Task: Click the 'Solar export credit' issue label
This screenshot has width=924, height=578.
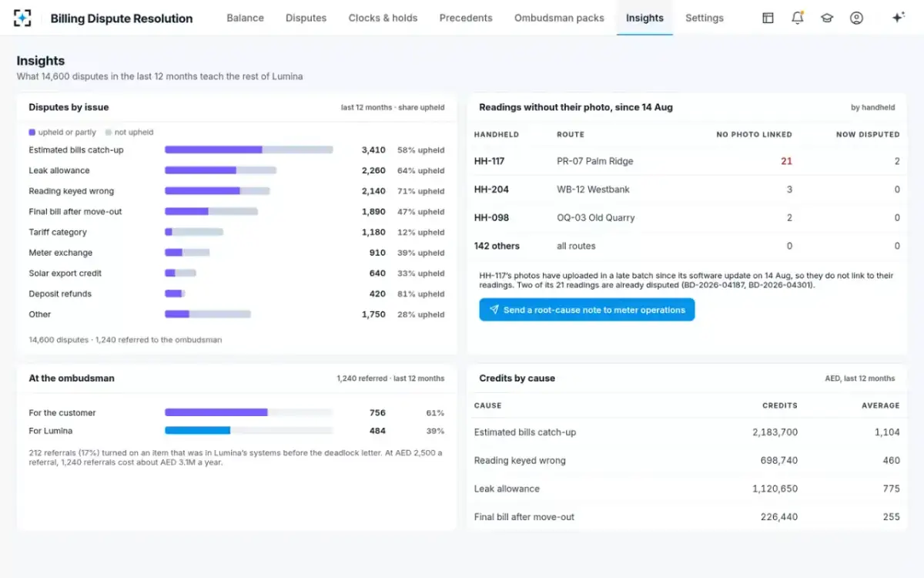Action: tap(65, 273)
